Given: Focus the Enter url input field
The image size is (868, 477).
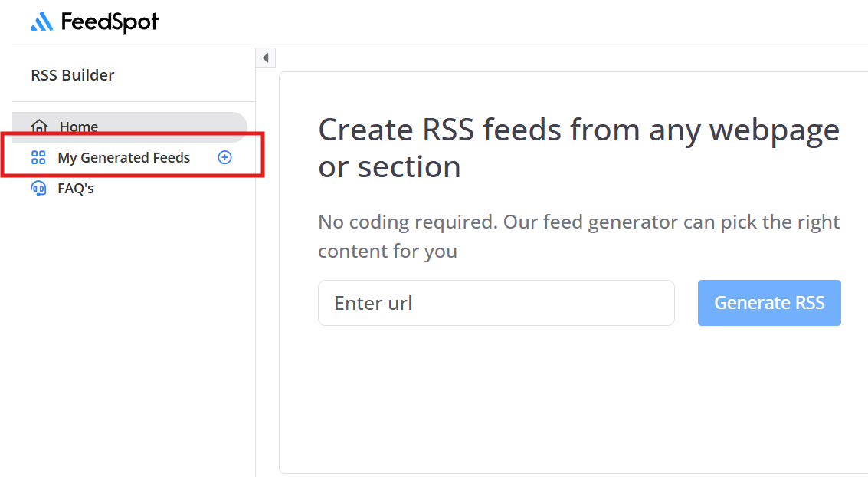Looking at the screenshot, I should (x=496, y=303).
